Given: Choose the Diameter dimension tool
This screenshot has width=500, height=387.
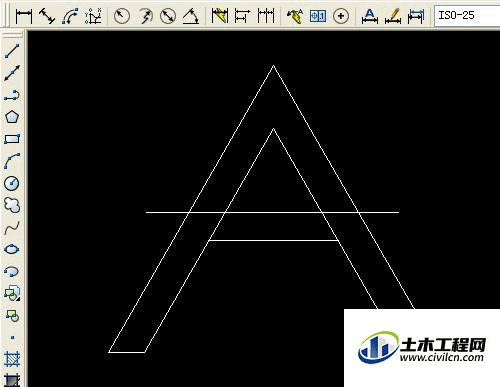Looking at the screenshot, I should click(168, 16).
